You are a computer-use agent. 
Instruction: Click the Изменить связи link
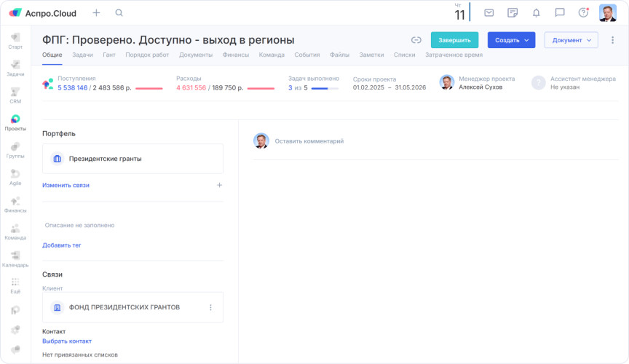66,185
